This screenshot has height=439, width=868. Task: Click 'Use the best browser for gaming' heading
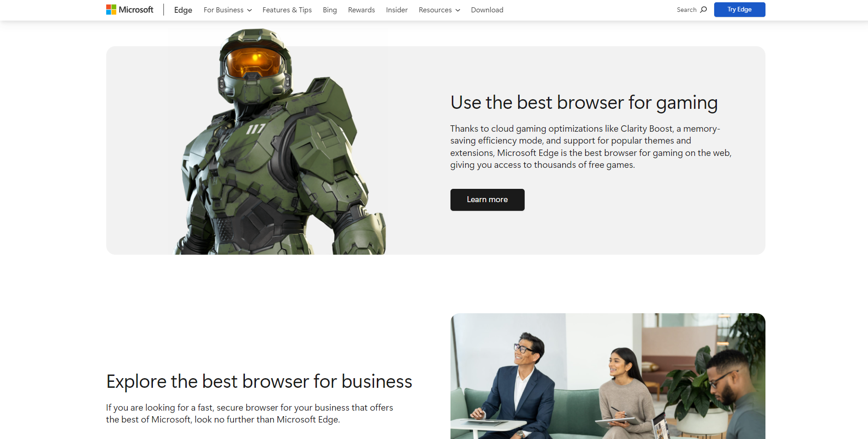point(584,103)
